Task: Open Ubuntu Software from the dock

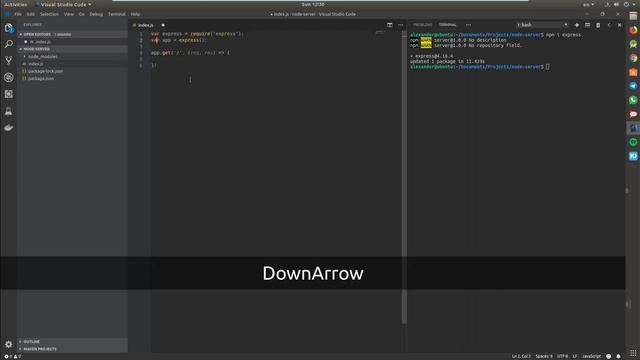Action: click(x=633, y=72)
